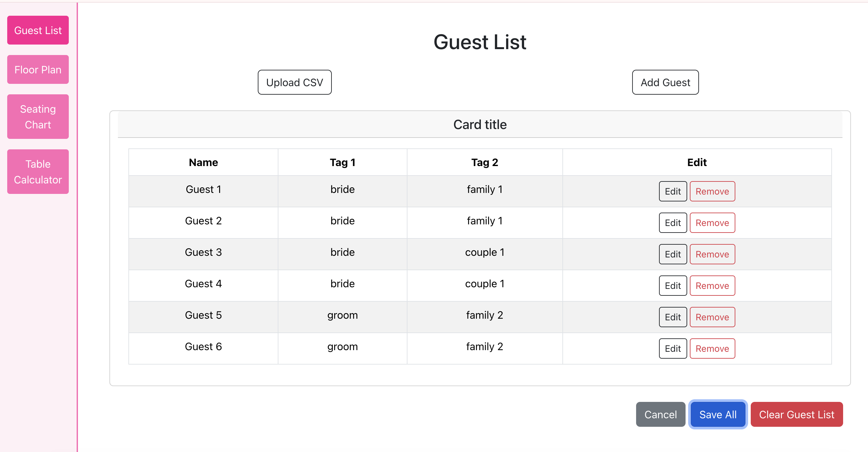Screen dimensions: 868x452
Task: Remove Guest 3 from the list
Action: 712,254
